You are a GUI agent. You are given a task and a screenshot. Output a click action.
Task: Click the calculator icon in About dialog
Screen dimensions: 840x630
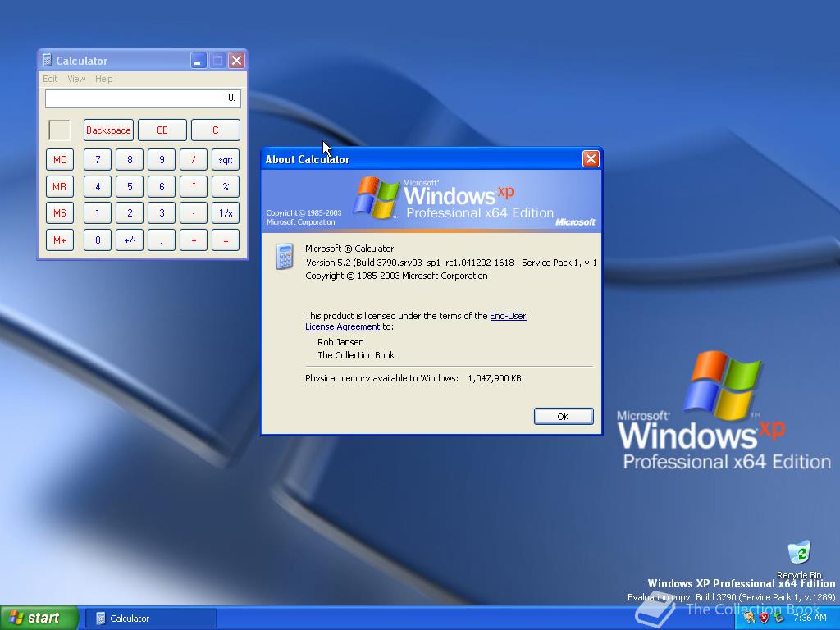[x=285, y=256]
